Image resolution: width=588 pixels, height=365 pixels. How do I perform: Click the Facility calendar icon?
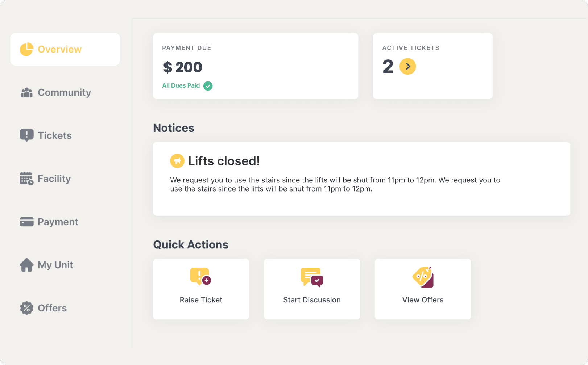click(x=26, y=179)
